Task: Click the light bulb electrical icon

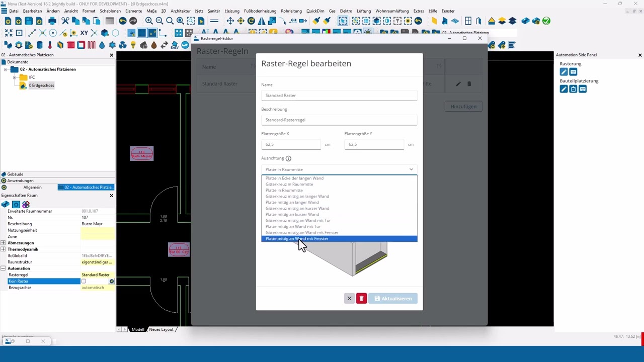Action: [x=133, y=45]
